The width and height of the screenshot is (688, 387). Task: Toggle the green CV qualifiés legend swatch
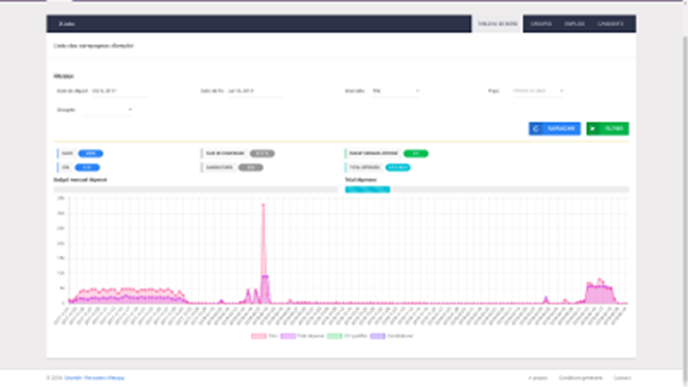click(335, 336)
